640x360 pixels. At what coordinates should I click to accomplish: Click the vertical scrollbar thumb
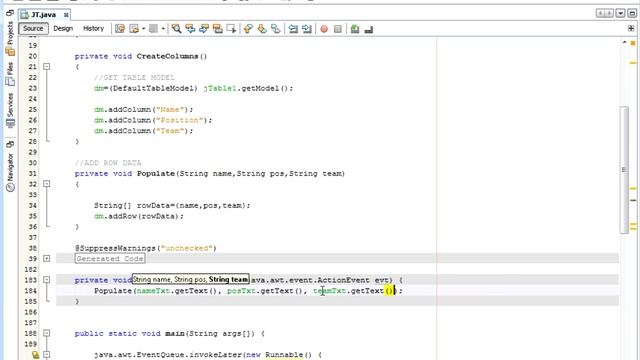624,170
